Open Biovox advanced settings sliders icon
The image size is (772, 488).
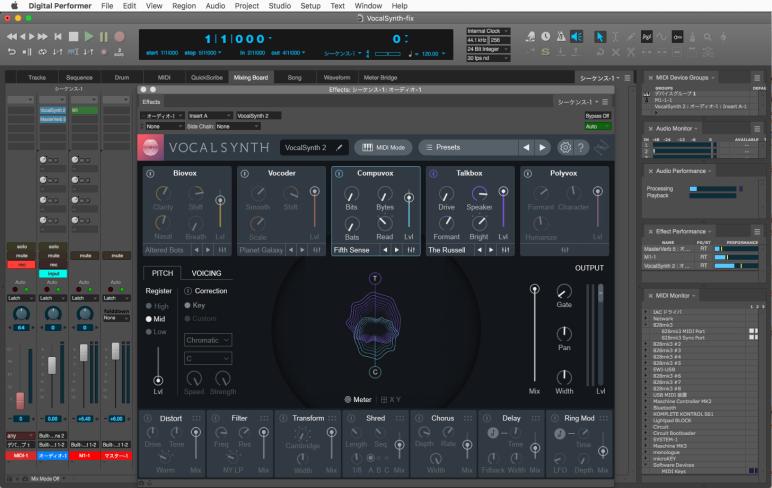pyautogui.click(x=222, y=250)
